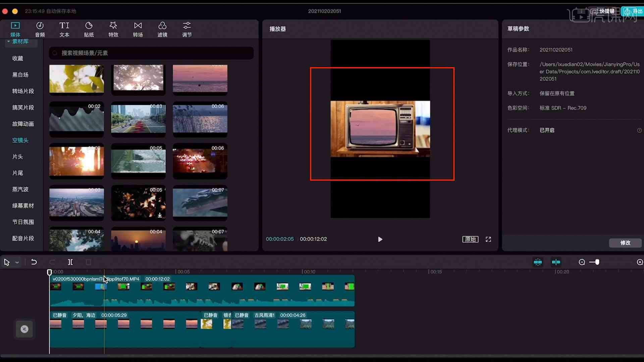Click the current timecode 00:00:02:05
Image resolution: width=644 pixels, height=362 pixels.
coord(280,239)
